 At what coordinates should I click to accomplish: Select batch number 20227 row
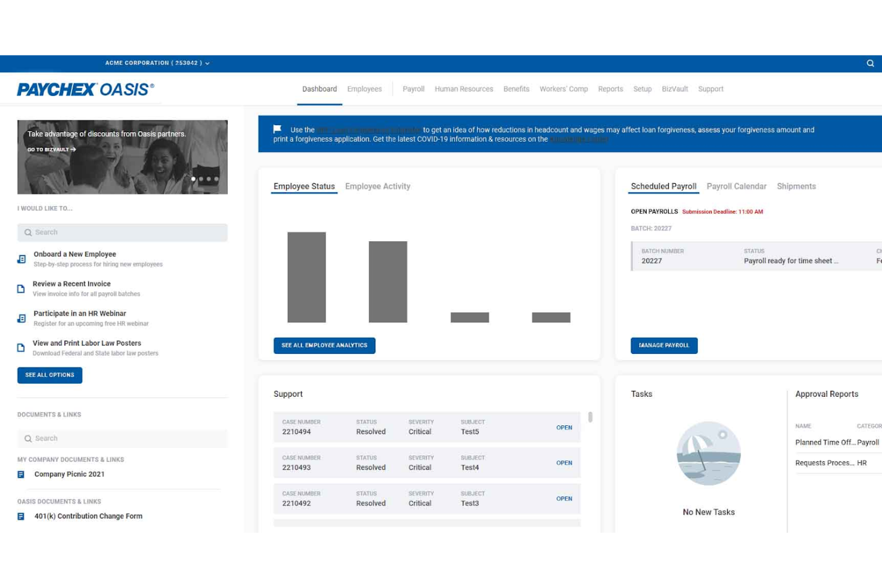coord(756,256)
